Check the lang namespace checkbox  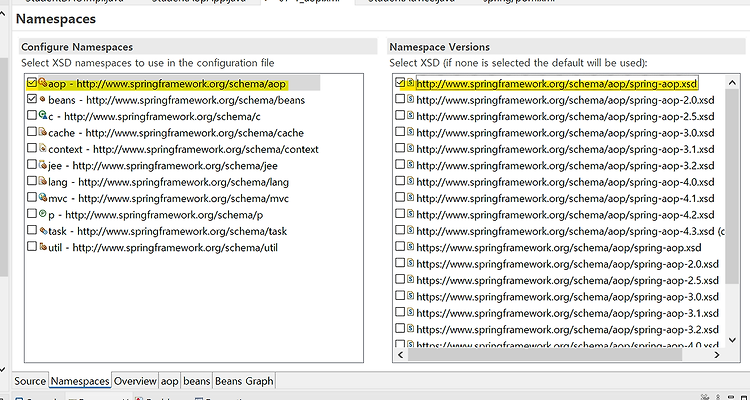32,181
